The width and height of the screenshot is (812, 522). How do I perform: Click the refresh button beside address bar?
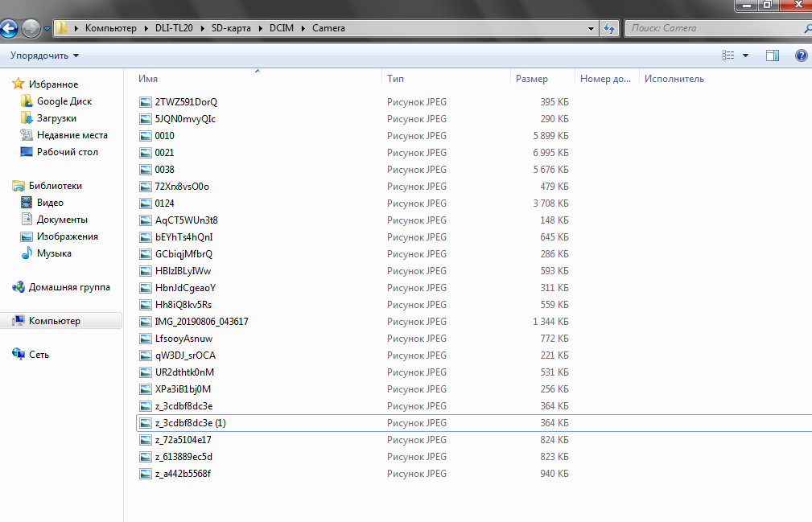(x=610, y=28)
